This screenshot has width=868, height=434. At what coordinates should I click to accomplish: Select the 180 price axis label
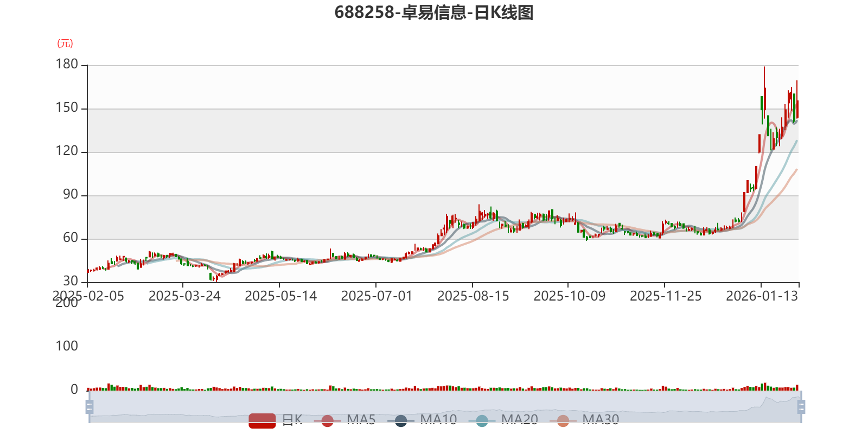click(67, 64)
